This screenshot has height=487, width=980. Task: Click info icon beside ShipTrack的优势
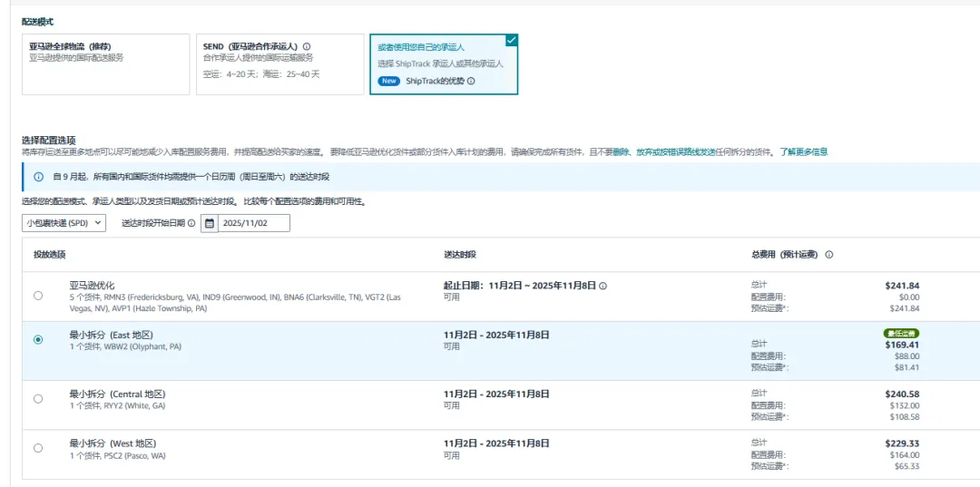click(x=471, y=82)
